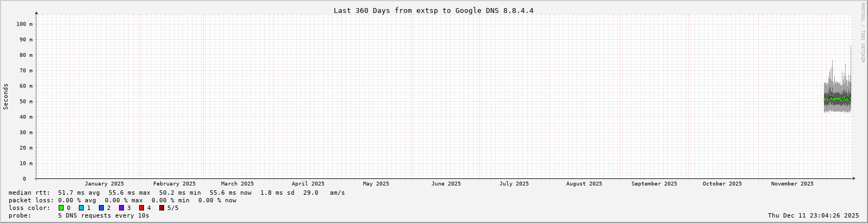Image resolution: width=868 pixels, height=223 pixels.
Task: Click the green median data line in graph
Action: point(837,100)
